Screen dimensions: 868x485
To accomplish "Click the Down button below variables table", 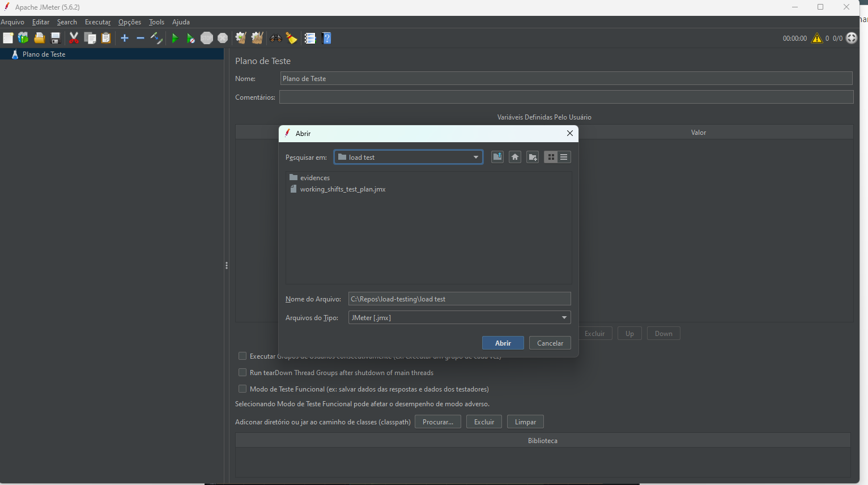I will pyautogui.click(x=663, y=333).
